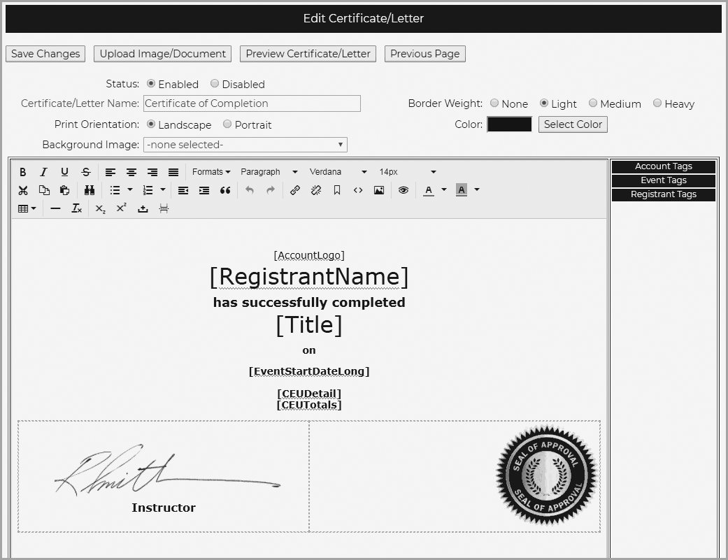Click Preview Certificate/Letter button
Image resolution: width=728 pixels, height=560 pixels.
(x=308, y=54)
